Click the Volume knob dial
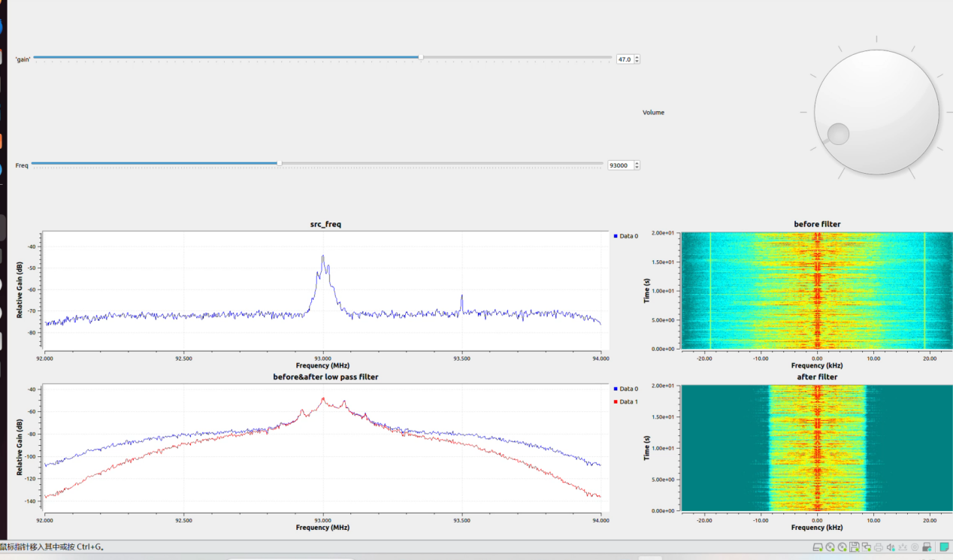Image resolution: width=953 pixels, height=560 pixels. click(x=876, y=112)
